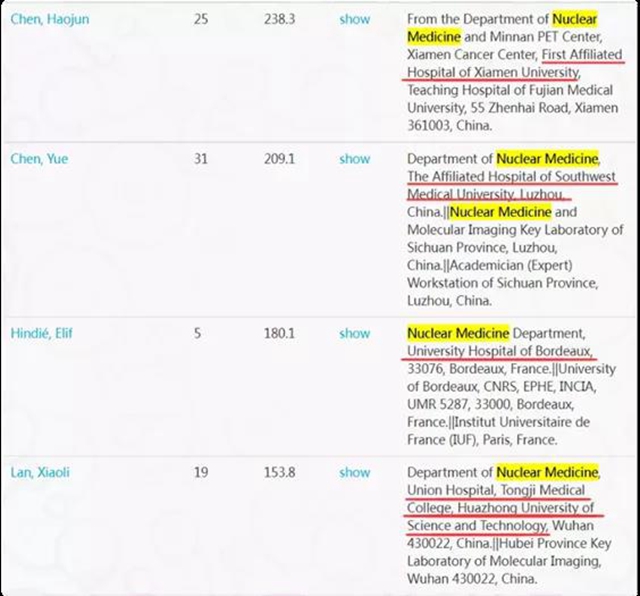Click the count 31 for Chen, Yue
The width and height of the screenshot is (640, 596).
coord(201,159)
